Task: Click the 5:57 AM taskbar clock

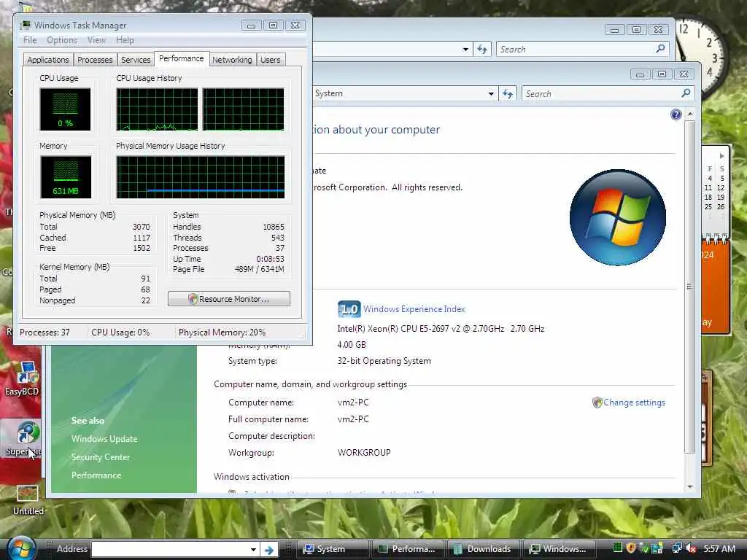Action: 719,548
